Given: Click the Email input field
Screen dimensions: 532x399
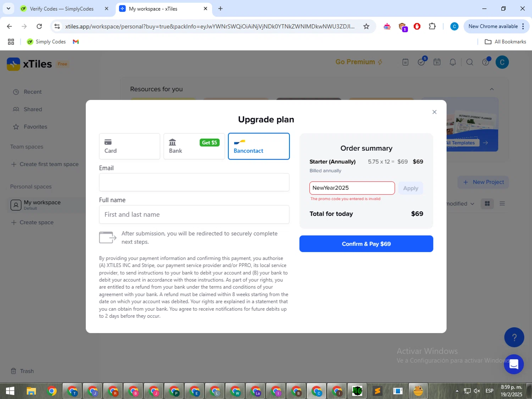Looking at the screenshot, I should [194, 182].
